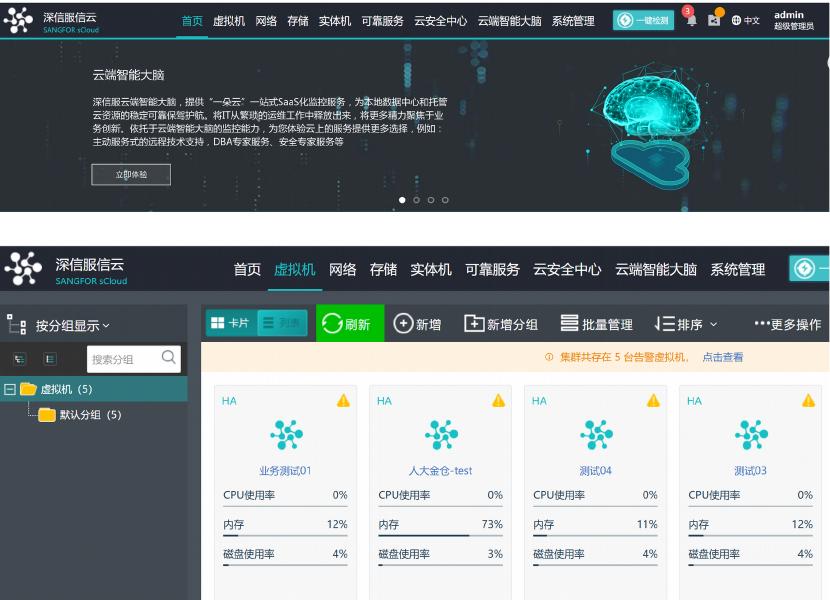Click the yellow folder icon of 默认分组 (5)
This screenshot has height=600, width=830.
[x=47, y=415]
